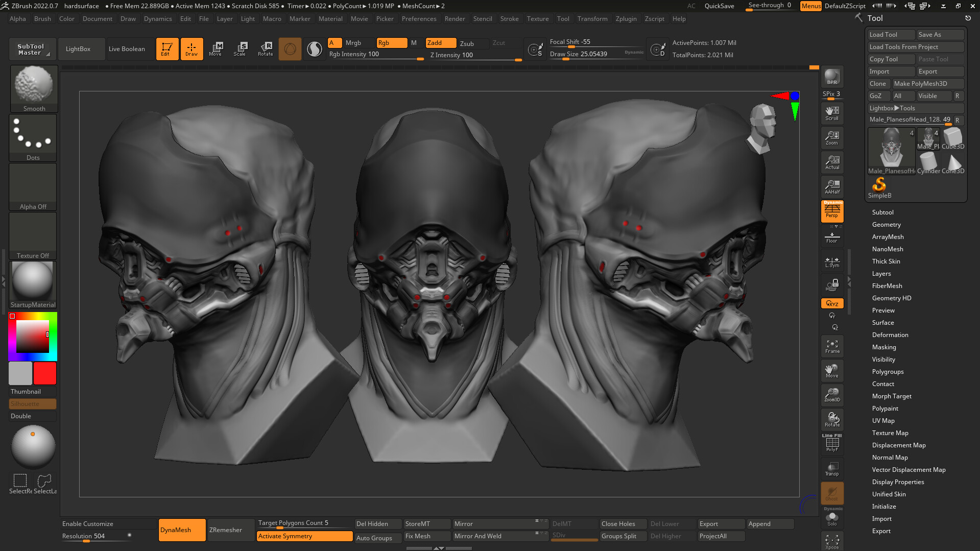This screenshot has height=551, width=980.
Task: Click the BPR render icon
Action: click(832, 78)
